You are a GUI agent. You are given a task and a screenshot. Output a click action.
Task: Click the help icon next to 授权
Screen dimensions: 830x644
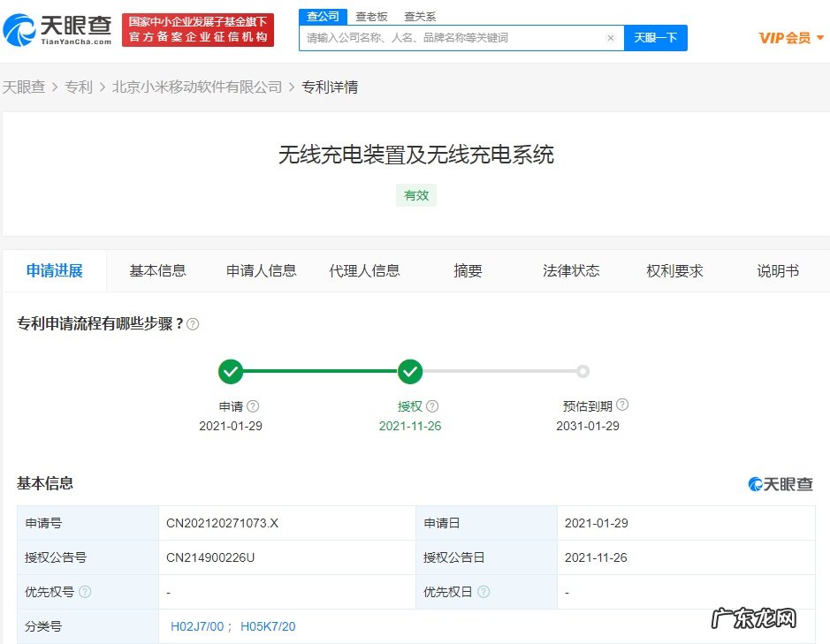431,405
